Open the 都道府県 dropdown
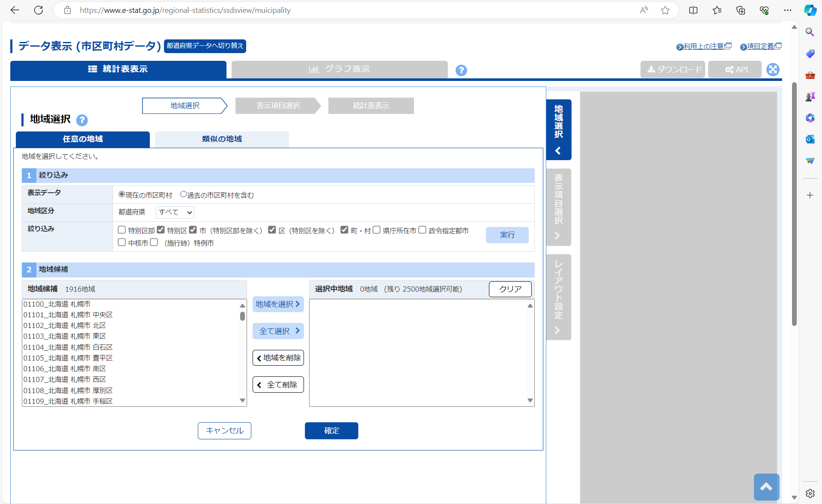 175,212
